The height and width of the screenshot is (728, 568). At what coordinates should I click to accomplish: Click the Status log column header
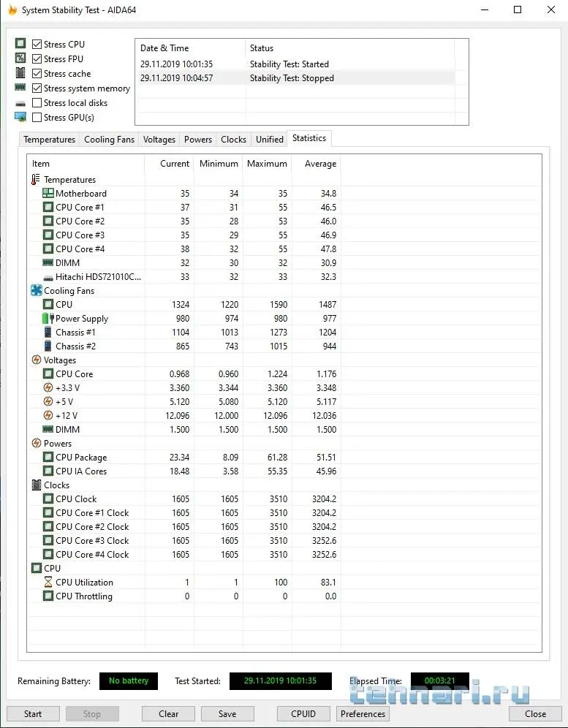tap(349, 48)
